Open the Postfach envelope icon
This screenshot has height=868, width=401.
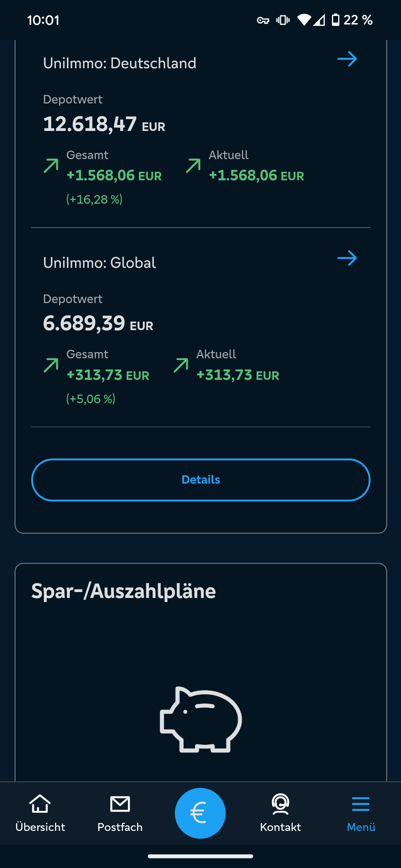click(x=120, y=804)
